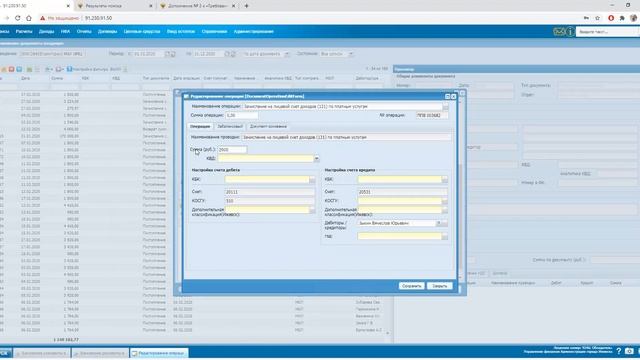Open the Дебиторы / кредиторы selector
Viewport: 640px width, 360px height.
coord(445,223)
